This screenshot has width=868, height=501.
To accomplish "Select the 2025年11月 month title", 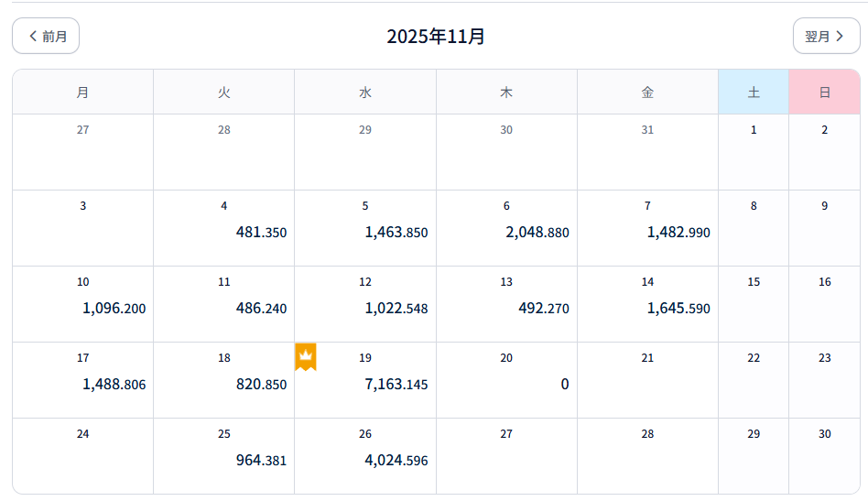I will (436, 37).
